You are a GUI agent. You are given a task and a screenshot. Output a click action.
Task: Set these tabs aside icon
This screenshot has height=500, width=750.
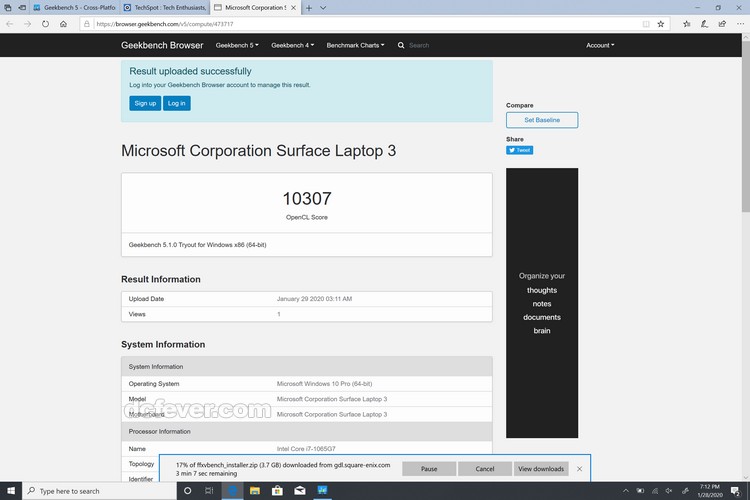click(22, 8)
